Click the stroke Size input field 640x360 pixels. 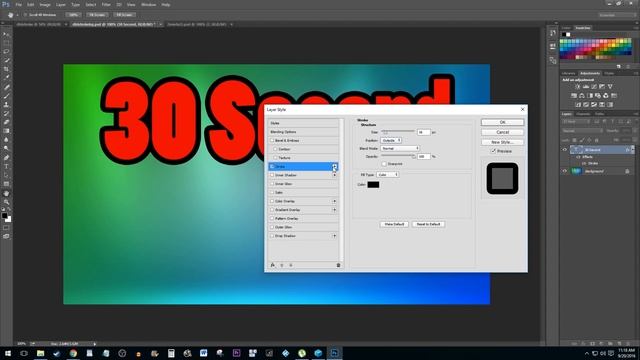click(423, 132)
